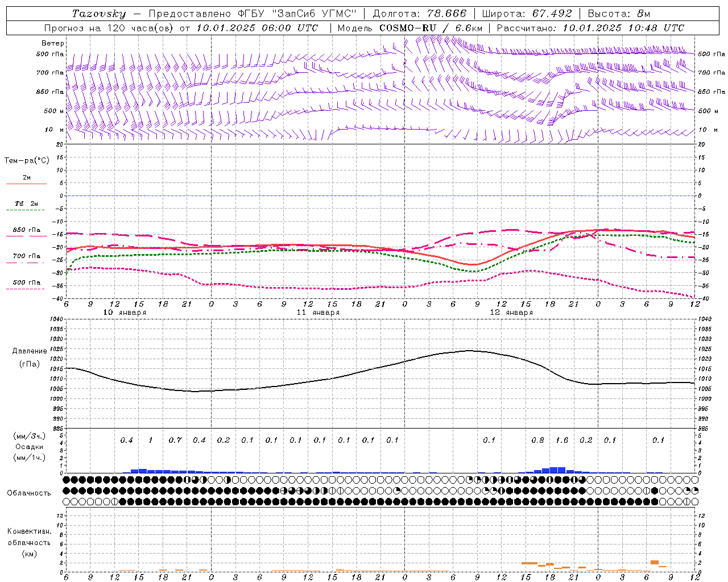
Task: Click the Давление pressure panel label
Action: (30, 351)
